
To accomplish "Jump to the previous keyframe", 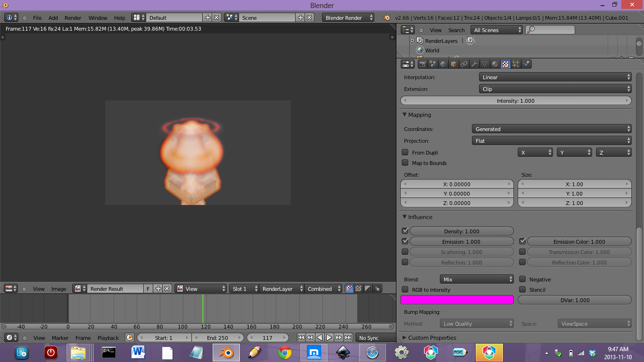I will pos(310,337).
